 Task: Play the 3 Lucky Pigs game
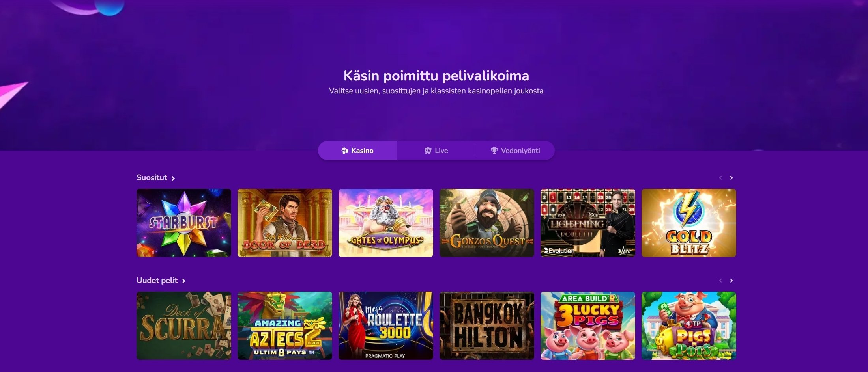click(x=588, y=325)
